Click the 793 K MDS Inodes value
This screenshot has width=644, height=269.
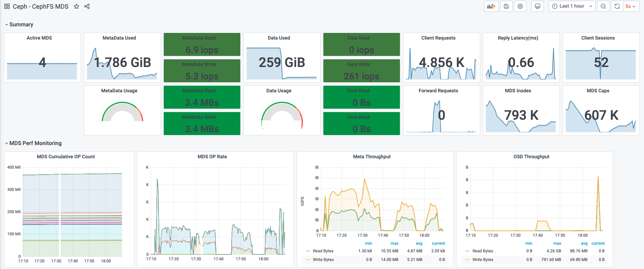pos(521,115)
